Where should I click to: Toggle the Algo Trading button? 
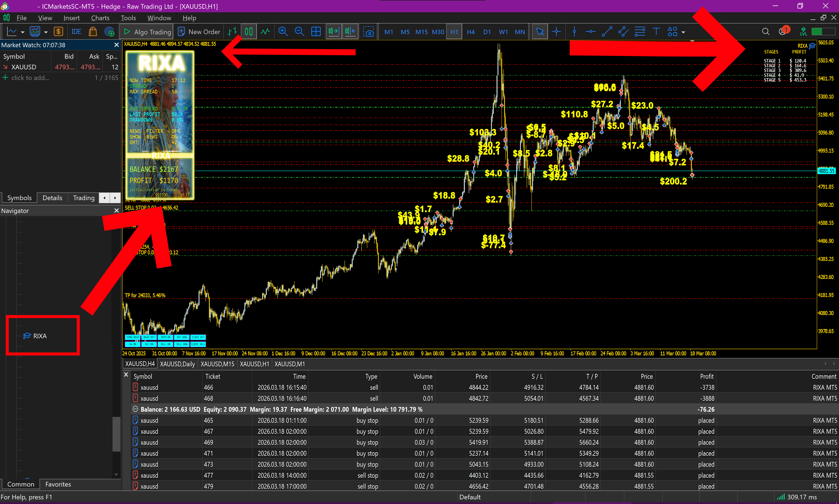click(147, 32)
